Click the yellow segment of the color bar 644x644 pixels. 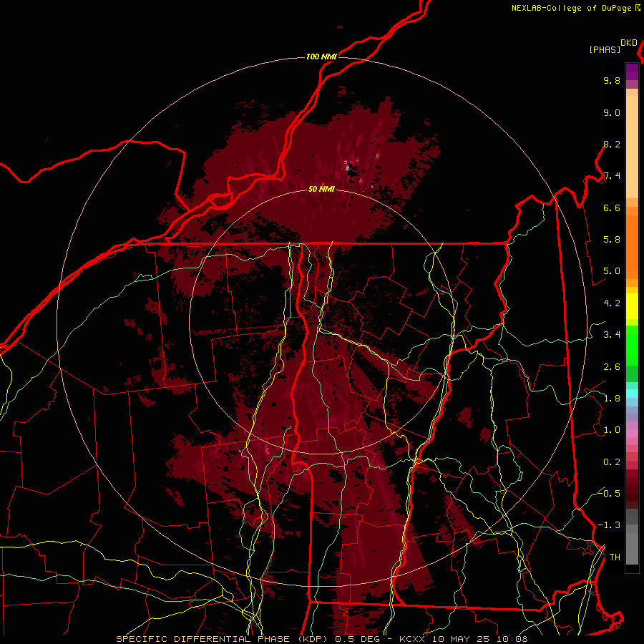tap(632, 306)
